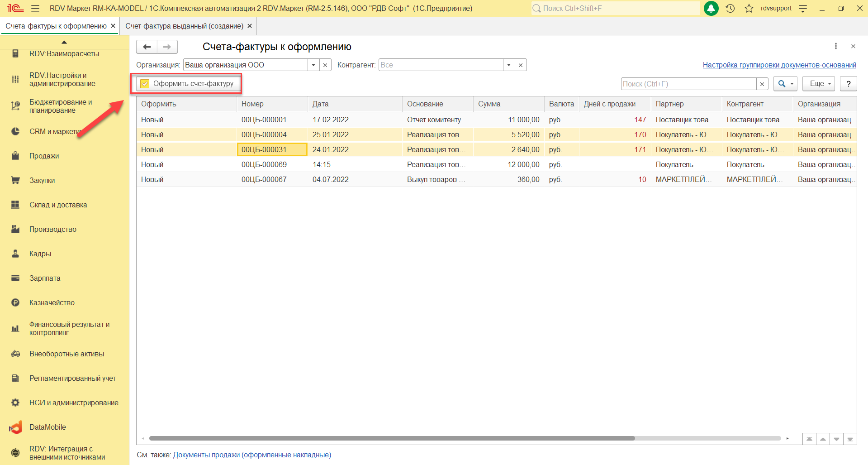
Task: Jump to last row with the double-down arrow
Action: click(850, 439)
